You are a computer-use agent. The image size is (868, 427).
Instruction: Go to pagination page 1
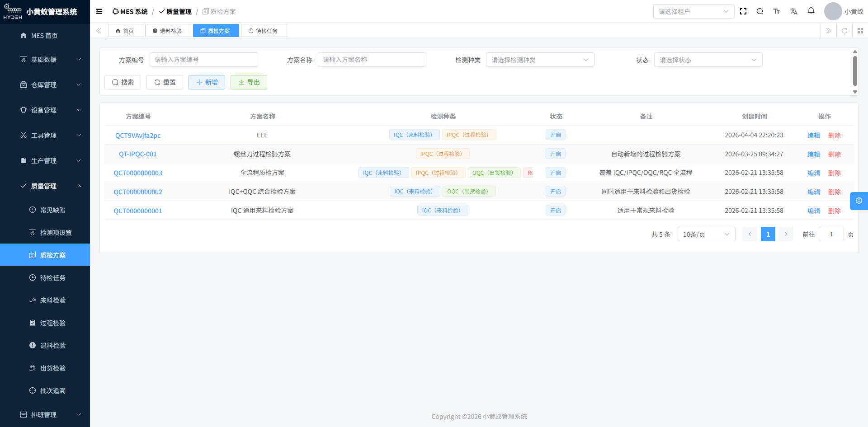point(768,234)
